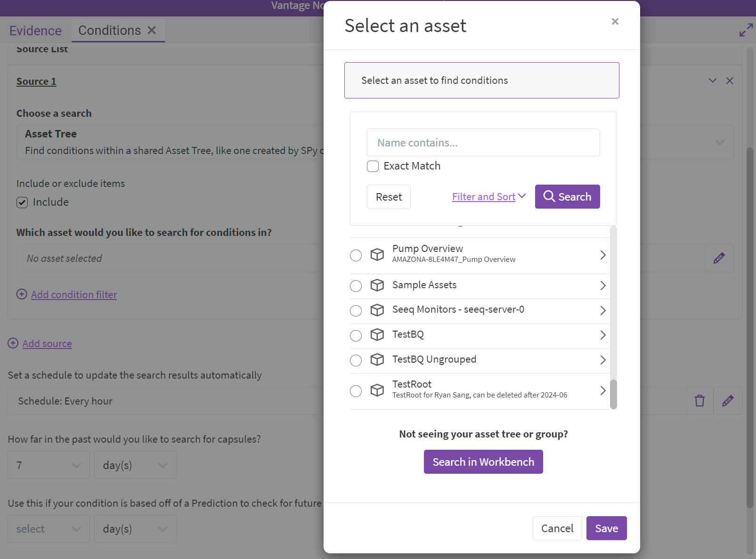Click the cube icon next to TestBQ Ungrouped
The height and width of the screenshot is (559, 756).
coord(377,360)
